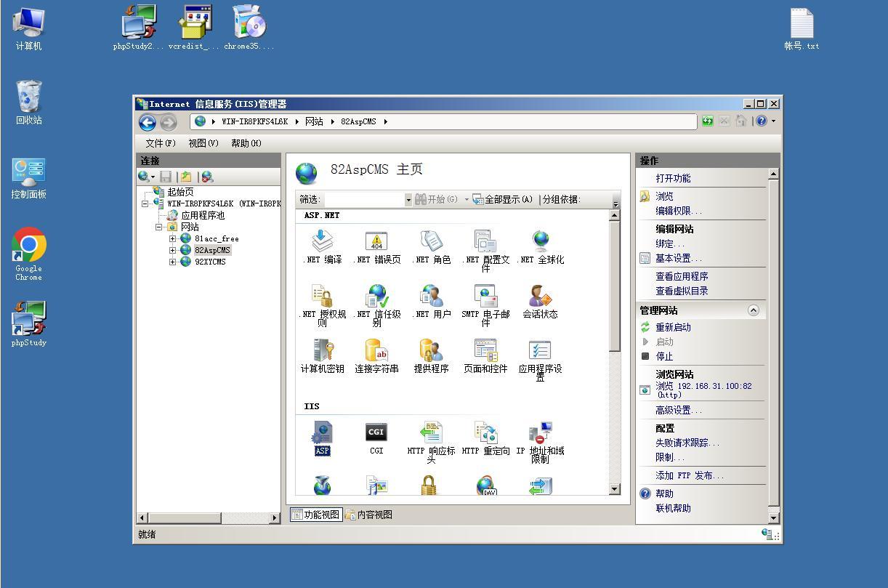
Task: Select the 会话状态 icon
Action: click(540, 302)
